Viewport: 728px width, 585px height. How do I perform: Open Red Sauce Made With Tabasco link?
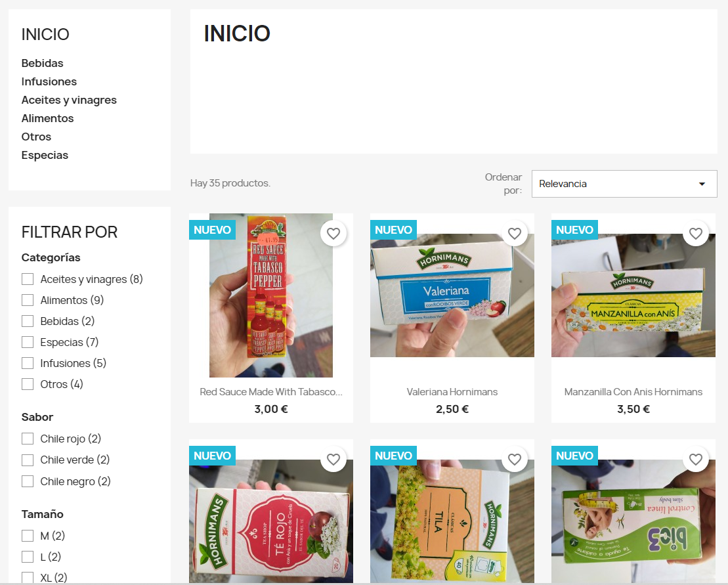tap(271, 392)
